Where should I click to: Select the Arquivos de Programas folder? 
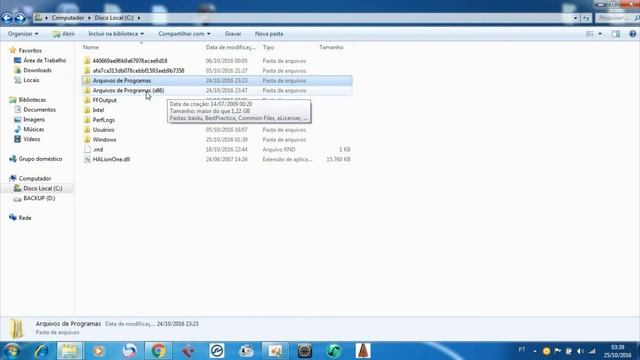(x=217, y=80)
